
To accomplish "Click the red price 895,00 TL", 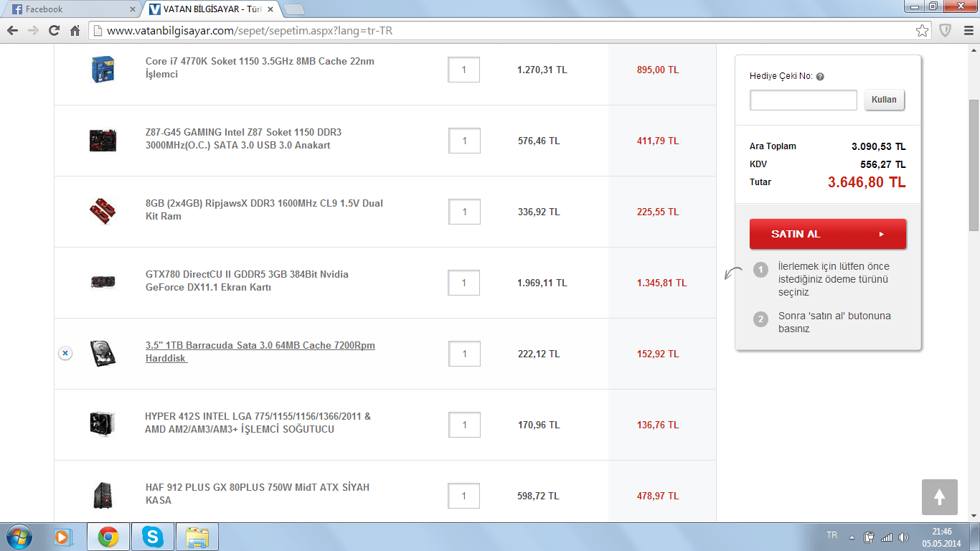I will coord(658,70).
